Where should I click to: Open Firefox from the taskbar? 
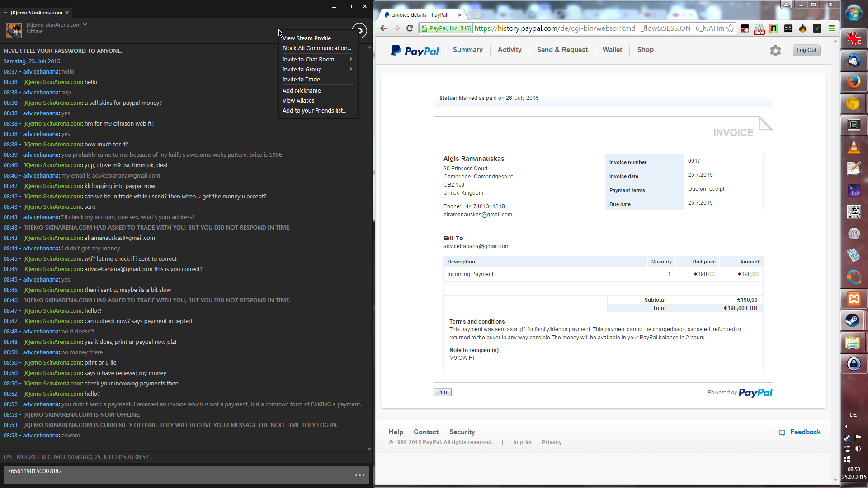pos(854,82)
